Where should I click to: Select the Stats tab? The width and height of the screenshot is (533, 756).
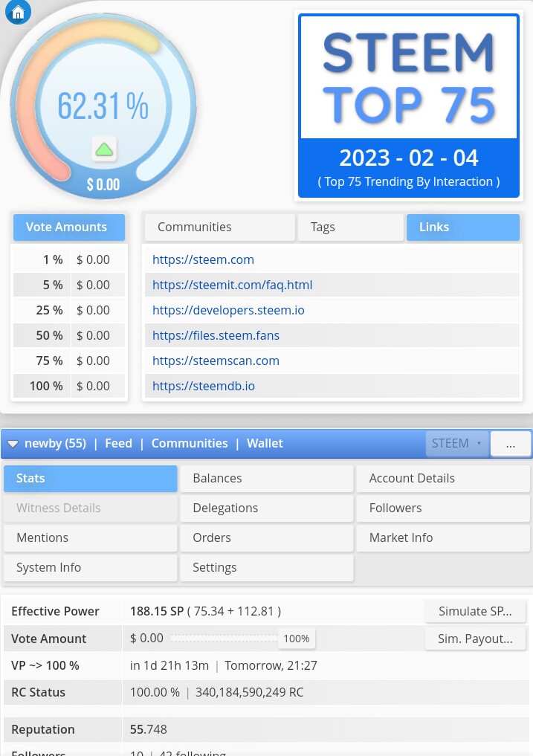click(91, 478)
